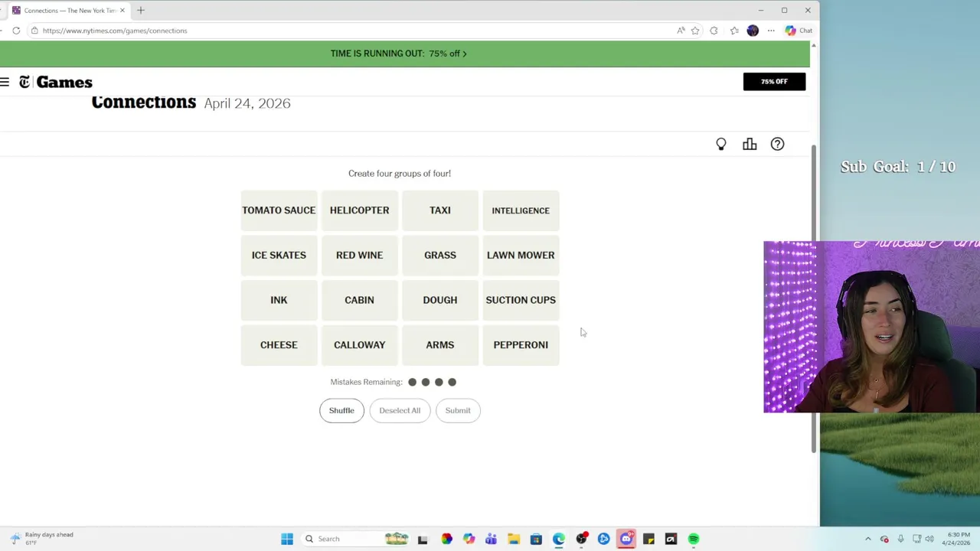Switch to Microsoft Edge on taskbar
The image size is (980, 551).
click(x=559, y=539)
